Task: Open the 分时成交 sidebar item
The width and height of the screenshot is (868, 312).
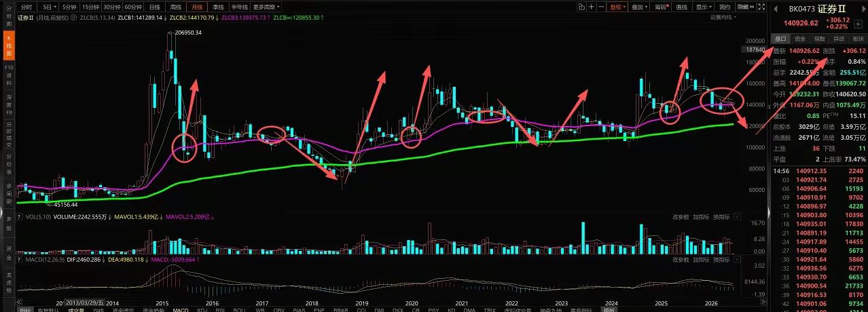Action: tap(9, 134)
